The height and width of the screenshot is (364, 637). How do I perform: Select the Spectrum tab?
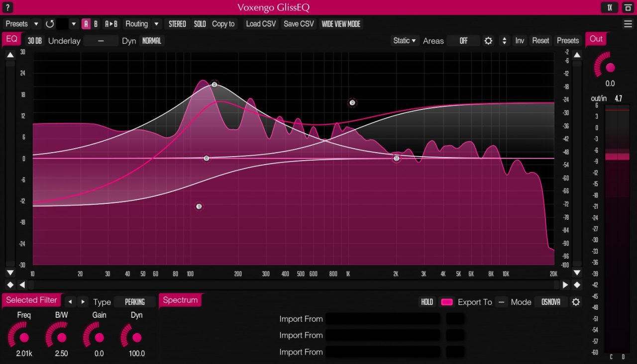point(180,300)
